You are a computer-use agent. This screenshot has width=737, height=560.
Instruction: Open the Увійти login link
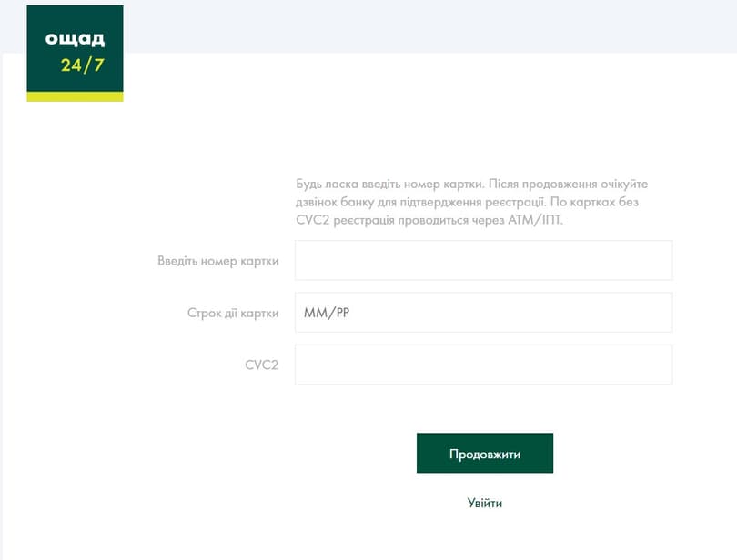tap(484, 503)
